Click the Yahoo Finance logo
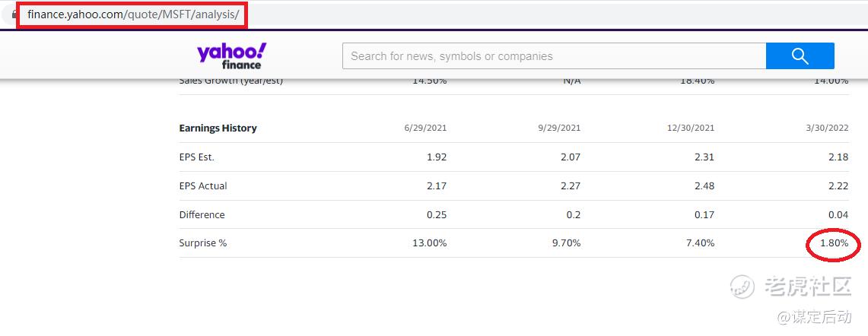This screenshot has width=868, height=336. click(x=231, y=55)
